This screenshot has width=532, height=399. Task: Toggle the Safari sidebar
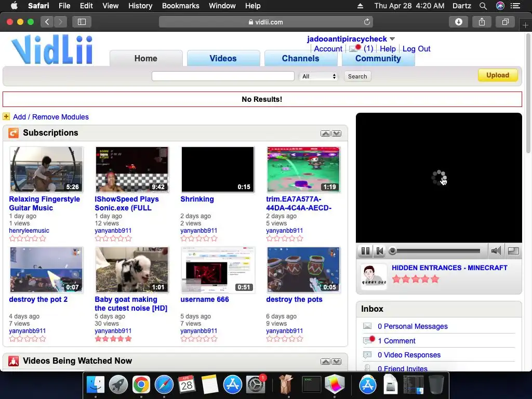[x=82, y=22]
